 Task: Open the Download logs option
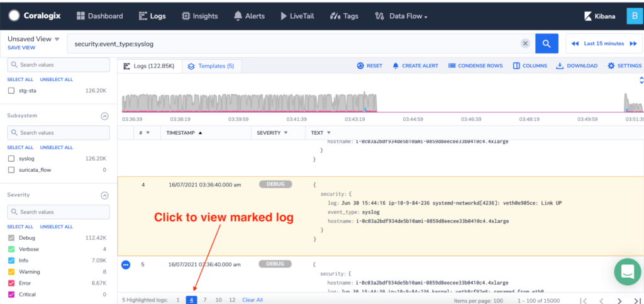[577, 65]
